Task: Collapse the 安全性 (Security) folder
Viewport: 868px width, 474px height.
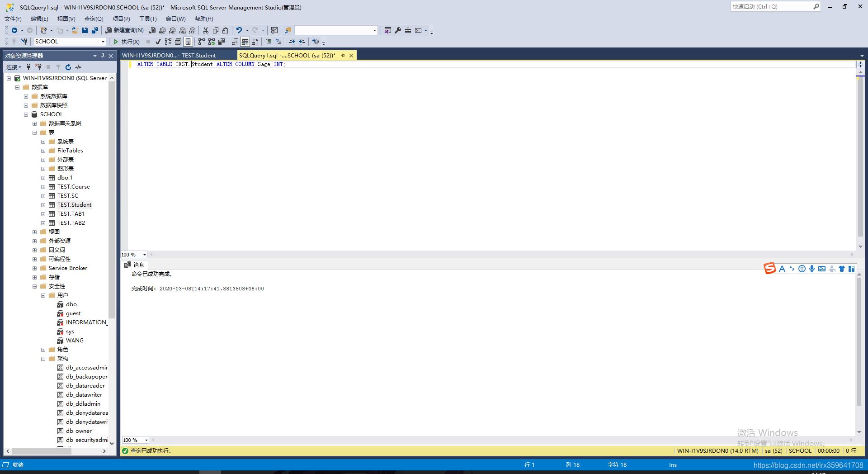Action: point(34,286)
